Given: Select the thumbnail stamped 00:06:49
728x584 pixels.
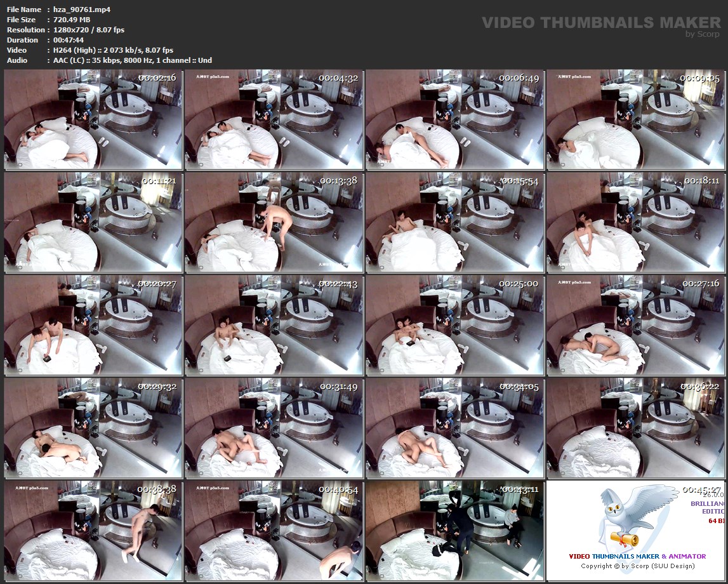Looking at the screenshot, I should tap(454, 120).
